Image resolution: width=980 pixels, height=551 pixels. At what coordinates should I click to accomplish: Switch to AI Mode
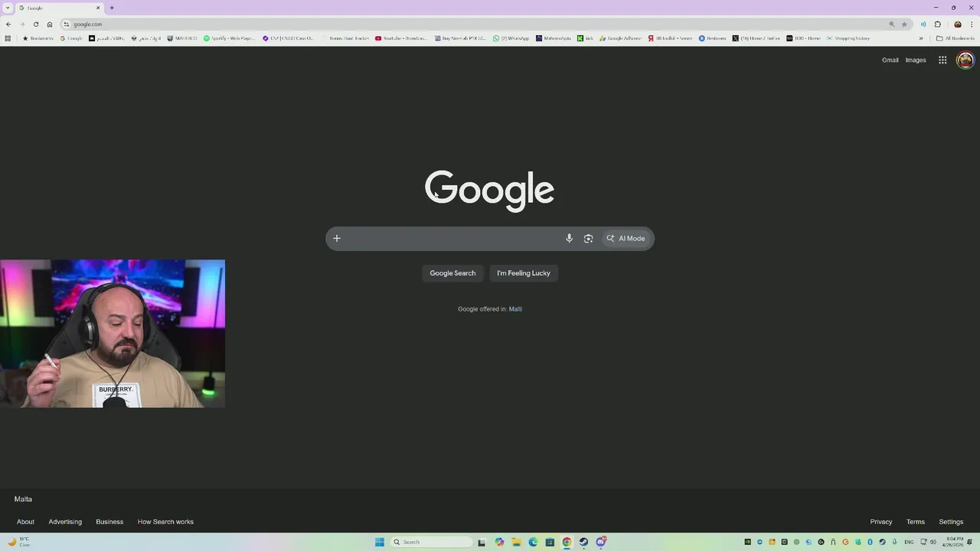626,238
